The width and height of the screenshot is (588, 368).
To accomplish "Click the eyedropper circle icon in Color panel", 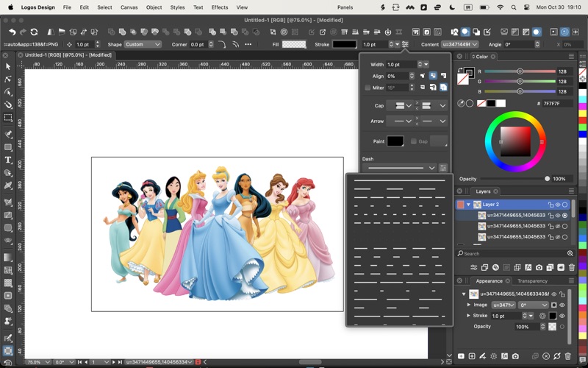I will click(x=462, y=103).
